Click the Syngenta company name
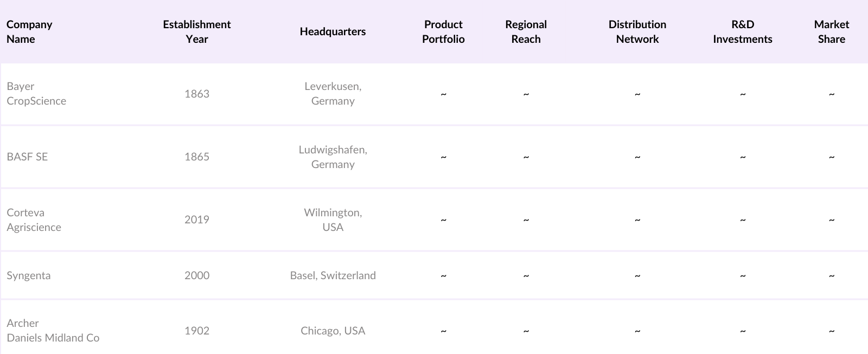The width and height of the screenshot is (868, 354). pos(29,275)
